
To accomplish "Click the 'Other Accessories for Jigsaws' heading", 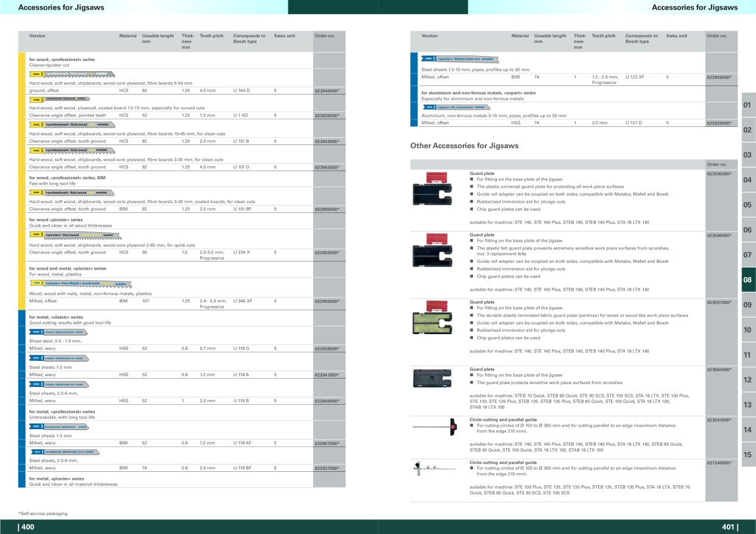I will [465, 146].
